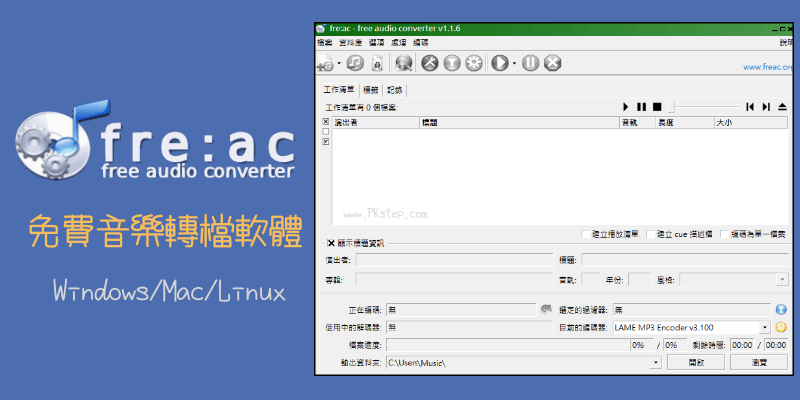The image size is (800, 400).
Task: Enable the encode to single file checkbox
Action: pyautogui.click(x=724, y=234)
